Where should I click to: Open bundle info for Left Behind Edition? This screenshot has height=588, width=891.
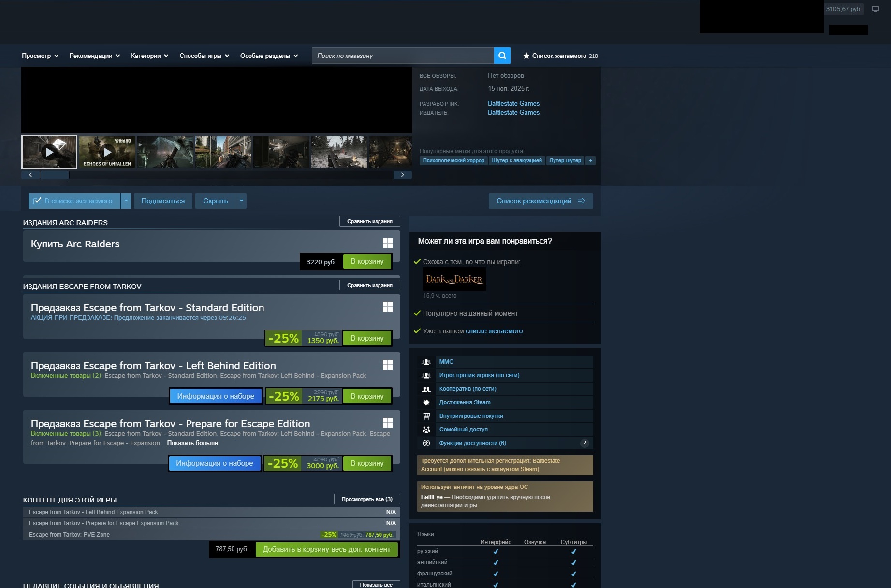coord(216,396)
